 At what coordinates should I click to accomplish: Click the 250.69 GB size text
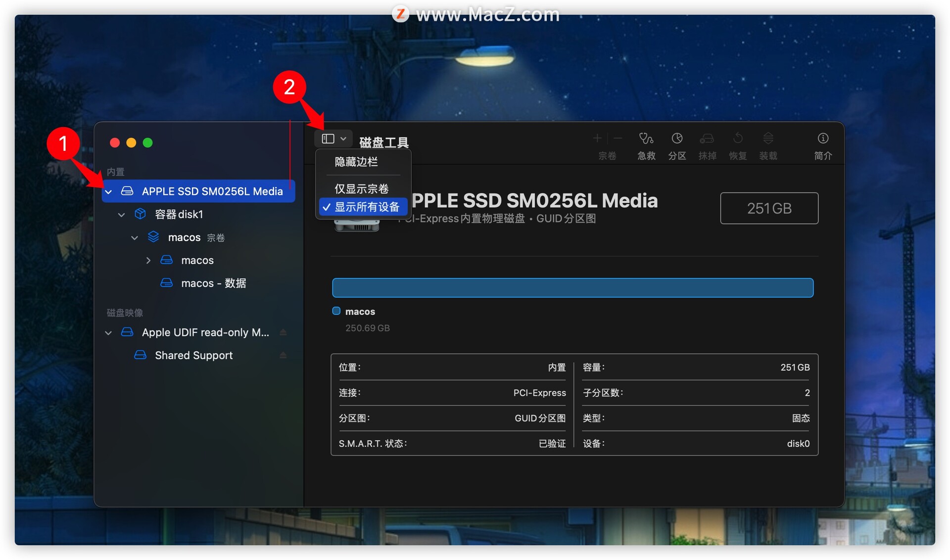click(x=368, y=328)
